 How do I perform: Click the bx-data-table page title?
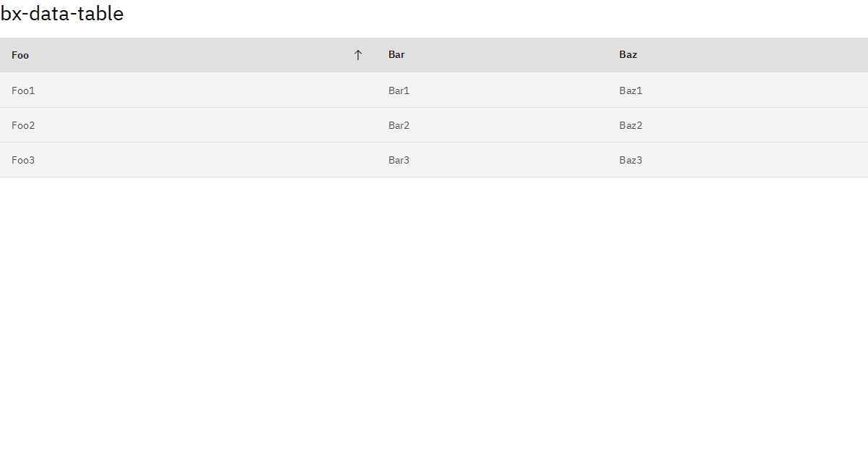(x=64, y=13)
